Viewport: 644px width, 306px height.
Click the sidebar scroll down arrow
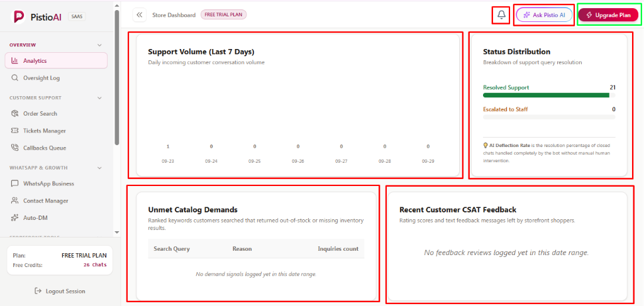pyautogui.click(x=117, y=232)
